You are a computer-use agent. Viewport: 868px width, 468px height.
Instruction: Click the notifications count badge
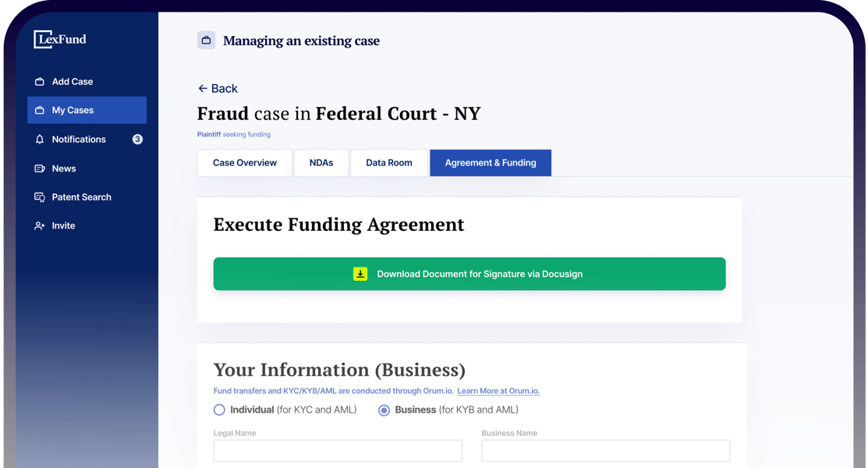pos(137,140)
